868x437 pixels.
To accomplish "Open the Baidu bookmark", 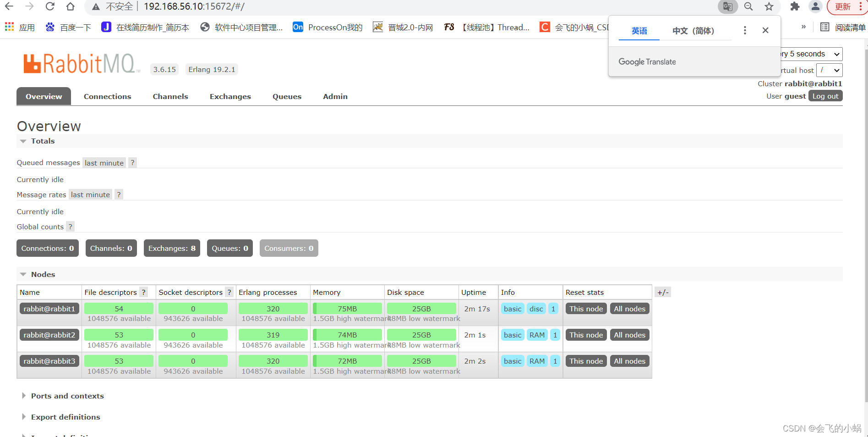I will (68, 27).
